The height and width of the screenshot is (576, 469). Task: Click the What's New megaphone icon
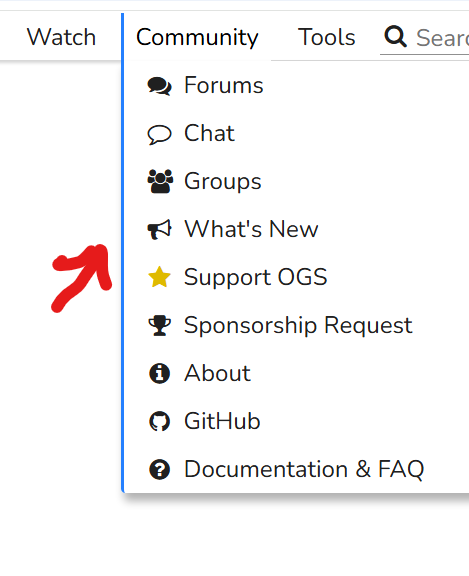[x=159, y=230]
